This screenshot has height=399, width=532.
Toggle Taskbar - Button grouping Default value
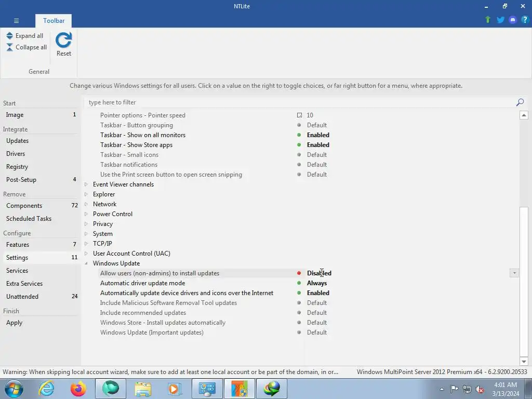pos(317,125)
